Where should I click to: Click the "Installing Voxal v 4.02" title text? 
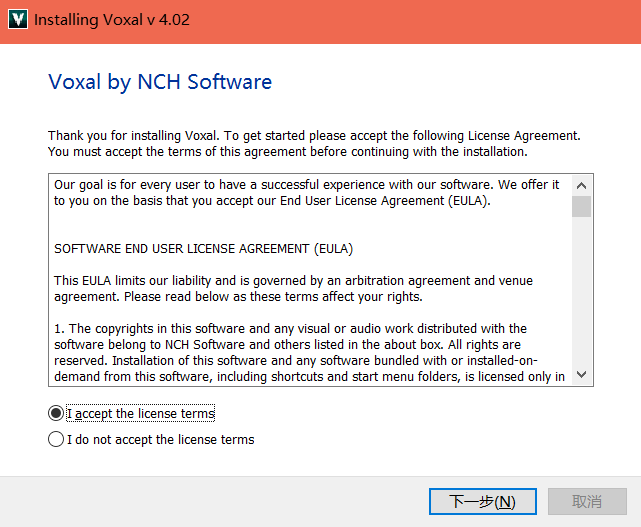(112, 20)
